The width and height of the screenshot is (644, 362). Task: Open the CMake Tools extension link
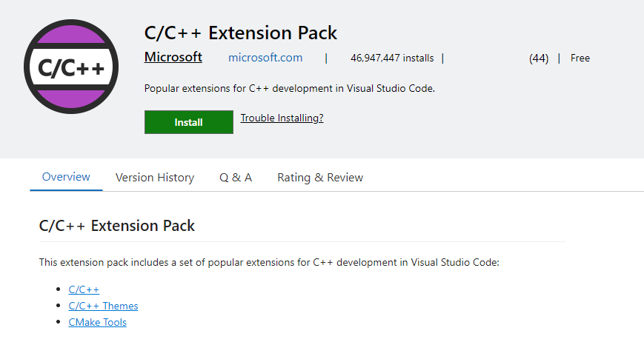tap(97, 323)
